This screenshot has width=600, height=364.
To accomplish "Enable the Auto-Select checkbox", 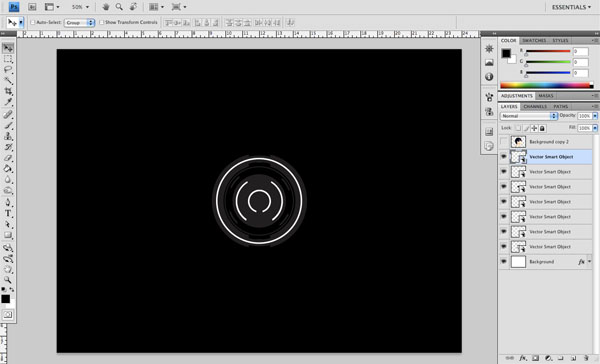I will coord(33,23).
